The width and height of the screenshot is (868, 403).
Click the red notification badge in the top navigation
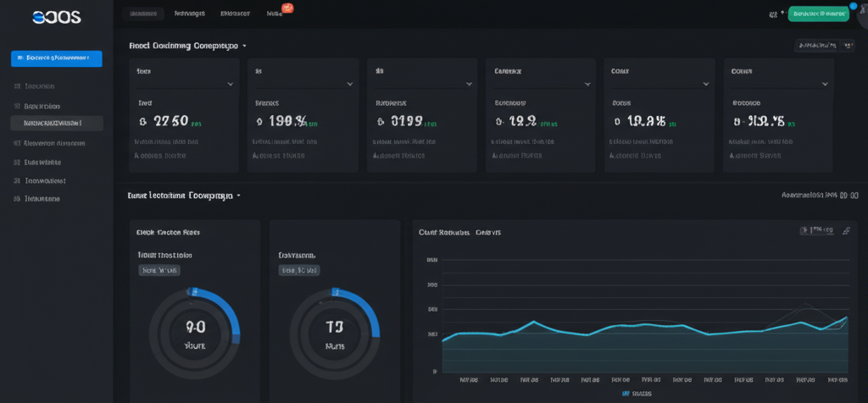click(287, 8)
